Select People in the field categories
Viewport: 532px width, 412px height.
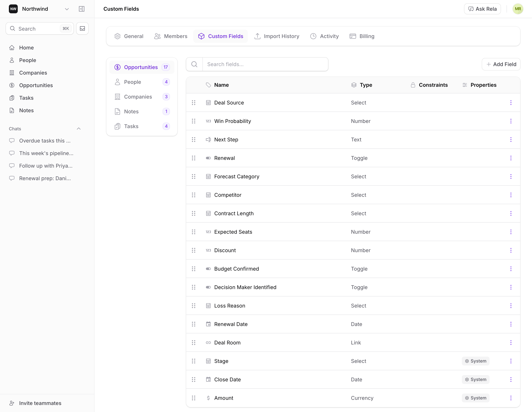click(142, 82)
